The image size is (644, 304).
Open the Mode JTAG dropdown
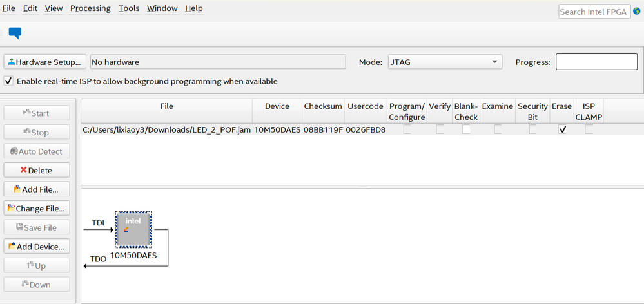(444, 62)
